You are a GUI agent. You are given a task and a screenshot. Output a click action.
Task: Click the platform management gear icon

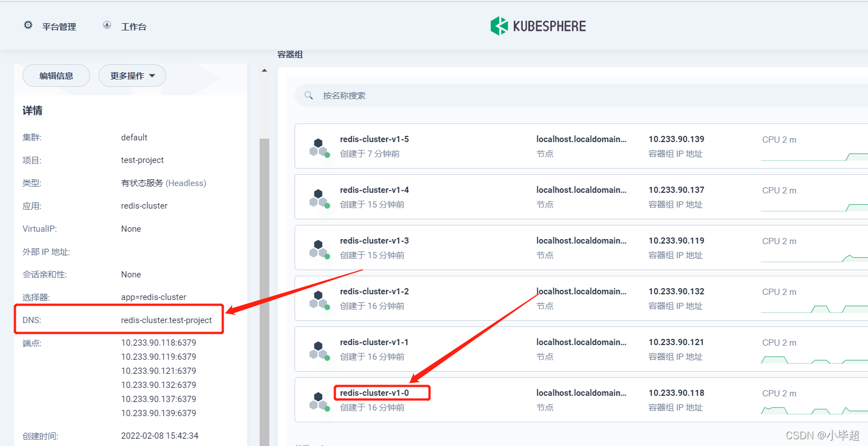tap(28, 25)
